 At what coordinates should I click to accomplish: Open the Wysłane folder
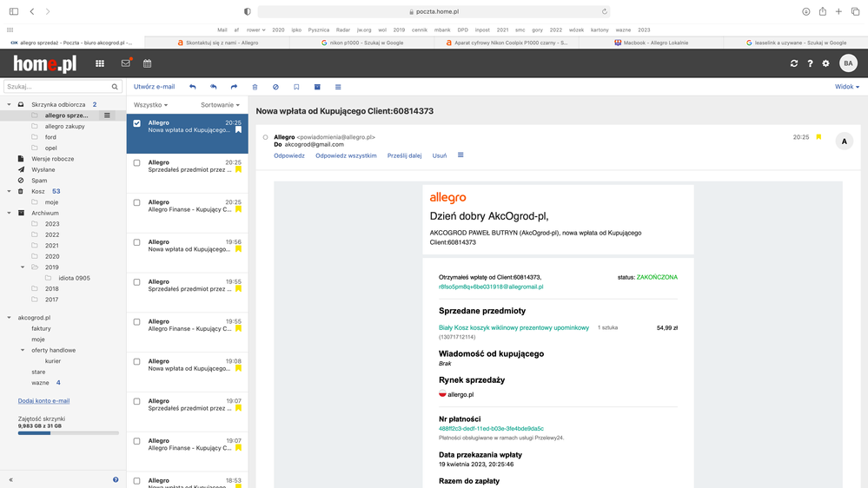pyautogui.click(x=43, y=169)
